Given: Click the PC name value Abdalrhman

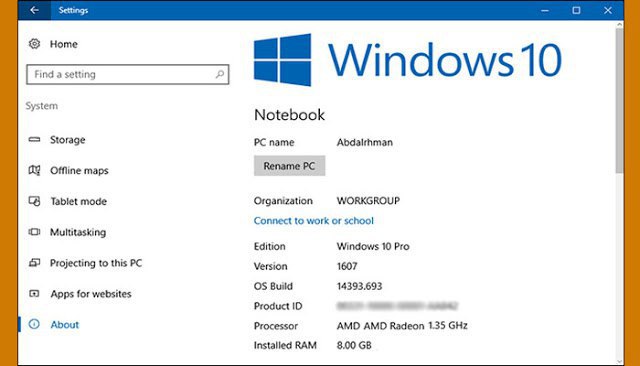Looking at the screenshot, I should [364, 142].
